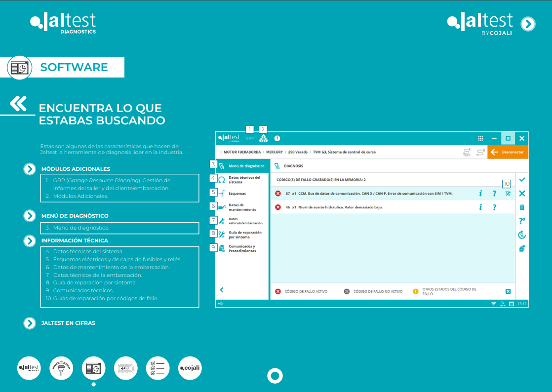Viewport: 552px width, 392px height.
Task: Open Datos de mantenimiento
Action: (x=242, y=207)
